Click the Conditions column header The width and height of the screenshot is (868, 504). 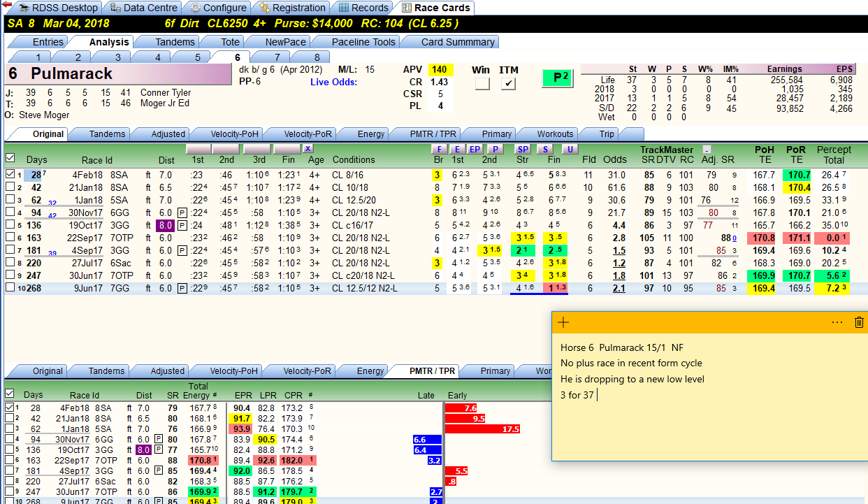tap(354, 159)
